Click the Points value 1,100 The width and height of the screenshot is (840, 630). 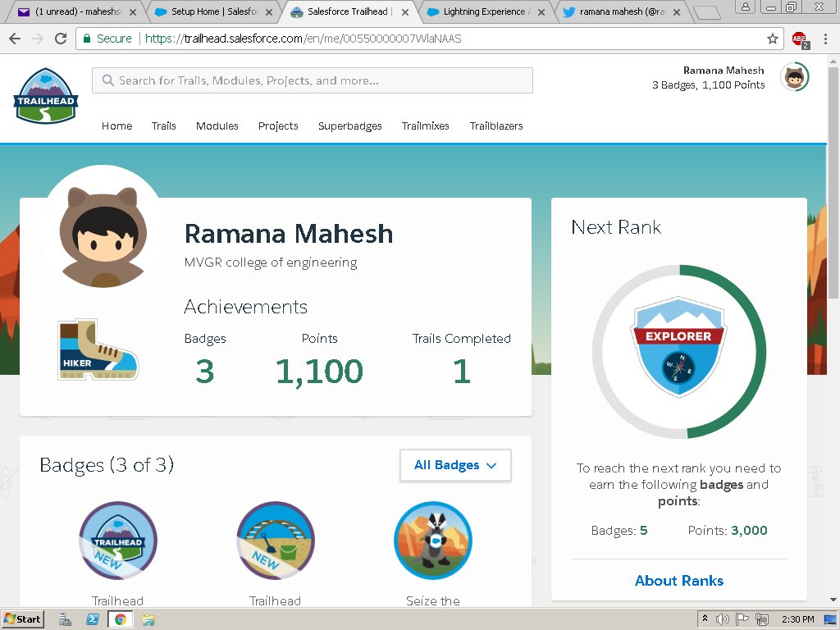(x=319, y=372)
